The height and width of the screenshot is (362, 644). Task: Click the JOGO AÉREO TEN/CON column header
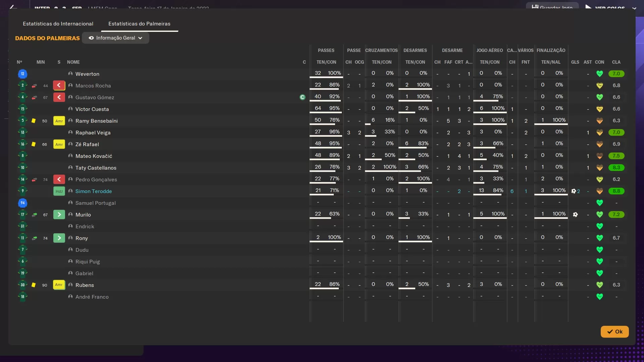click(x=489, y=62)
